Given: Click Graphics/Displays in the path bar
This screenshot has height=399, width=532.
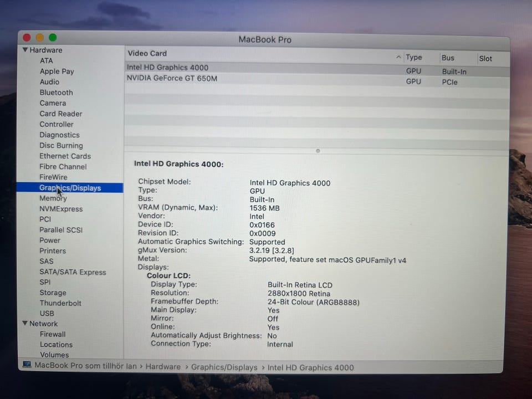Looking at the screenshot, I should click(224, 367).
